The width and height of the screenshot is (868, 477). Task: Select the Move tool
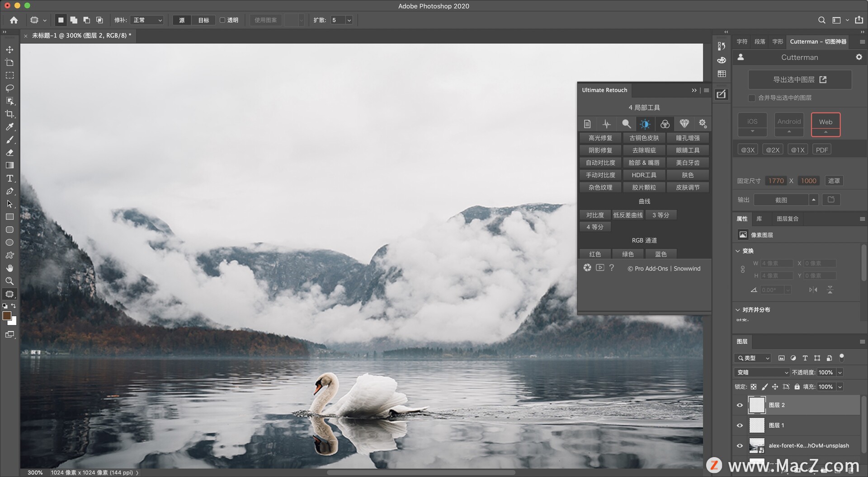tap(9, 49)
